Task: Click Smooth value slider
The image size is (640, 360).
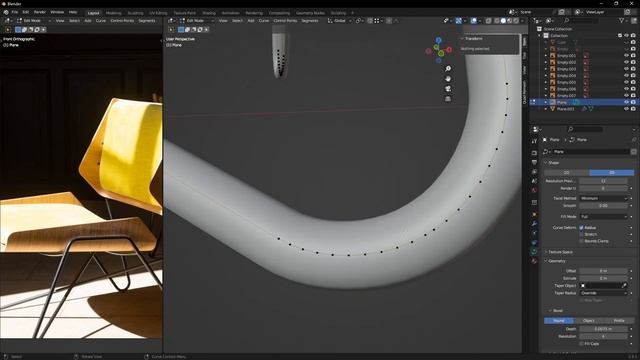Action: tap(603, 206)
